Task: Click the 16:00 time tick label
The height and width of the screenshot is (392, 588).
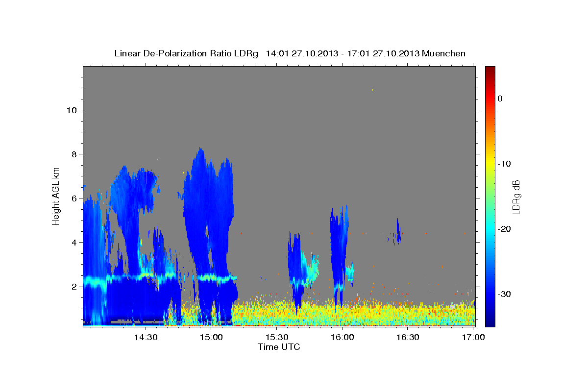Action: 342,337
